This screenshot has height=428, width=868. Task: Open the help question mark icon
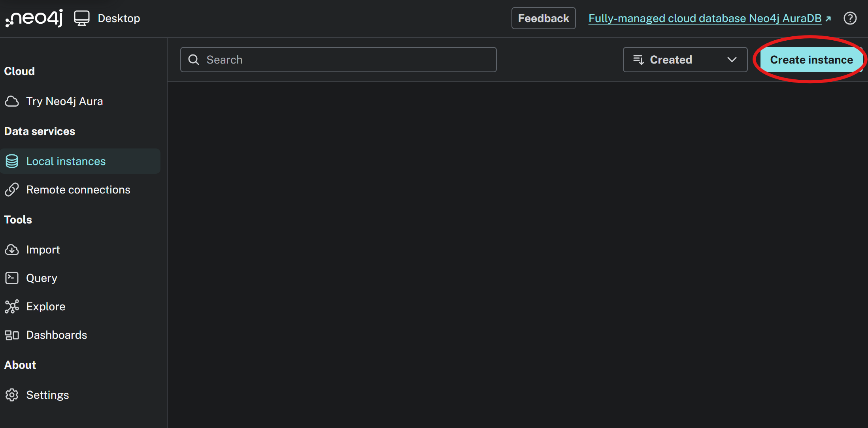tap(850, 18)
